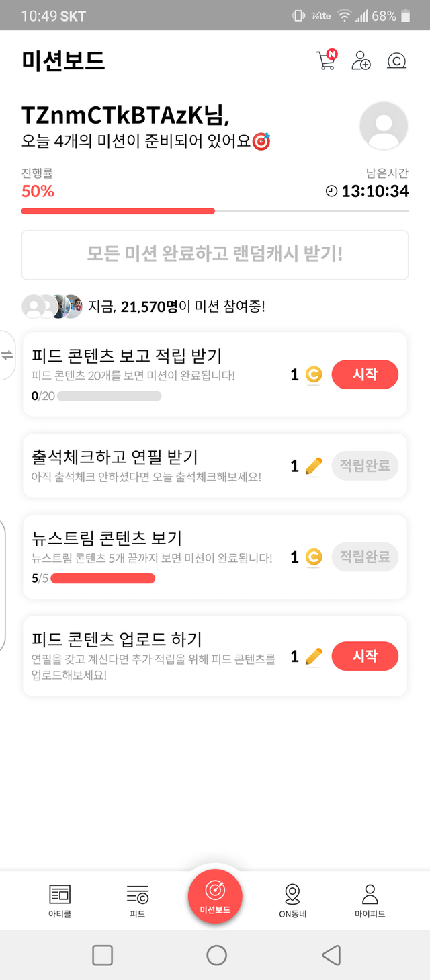Screen dimensions: 430x980
Task: Go to the ON동네 tab
Action: [292, 901]
